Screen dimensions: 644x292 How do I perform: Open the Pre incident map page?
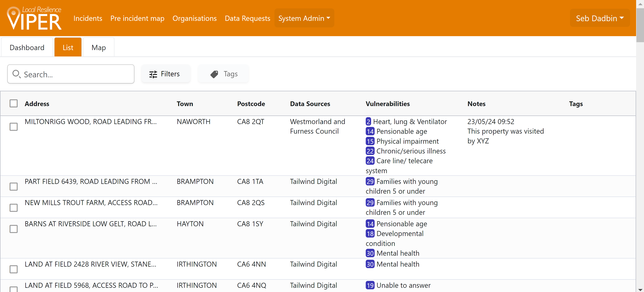pos(137,18)
